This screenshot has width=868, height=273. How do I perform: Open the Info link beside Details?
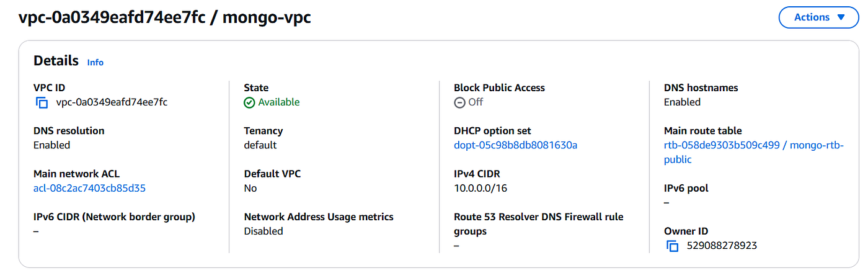[95, 62]
